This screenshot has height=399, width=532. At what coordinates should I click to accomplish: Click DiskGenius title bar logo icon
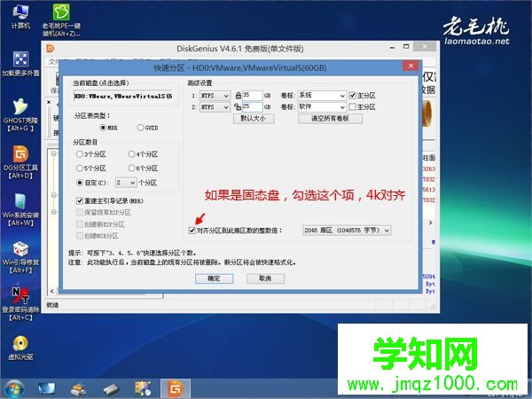point(51,48)
